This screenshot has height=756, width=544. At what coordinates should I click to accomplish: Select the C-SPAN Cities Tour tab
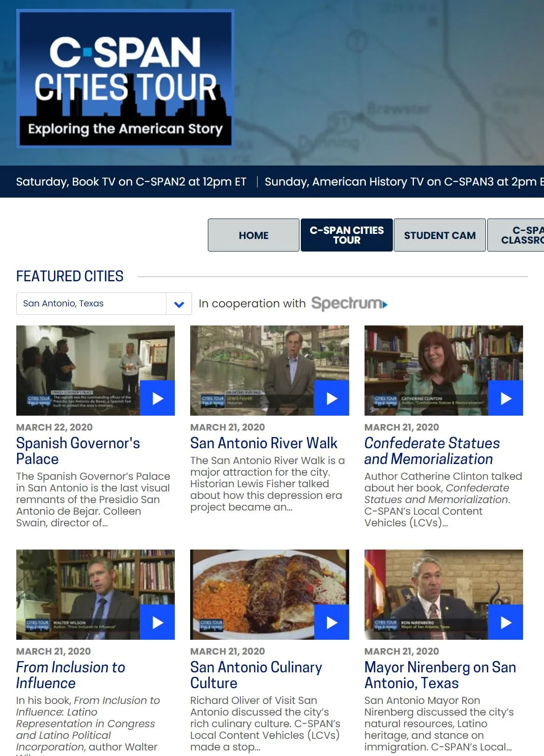[x=347, y=235]
